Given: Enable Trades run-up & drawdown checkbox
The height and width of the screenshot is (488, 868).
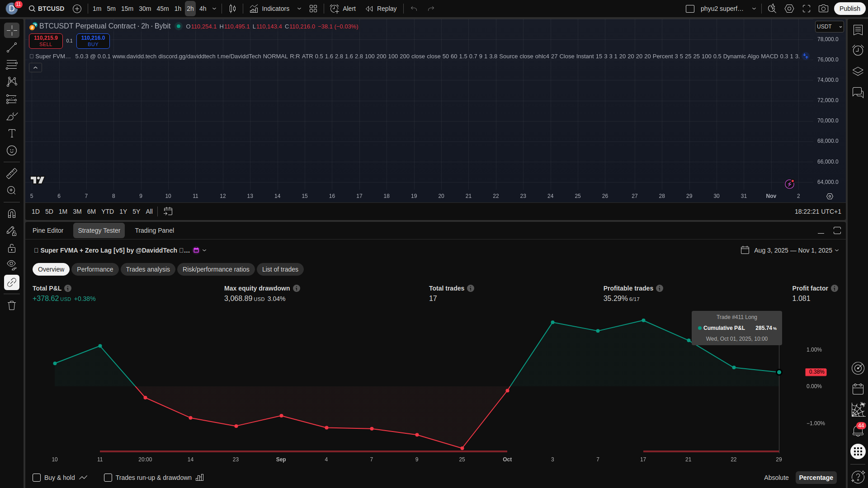Looking at the screenshot, I should click(108, 478).
